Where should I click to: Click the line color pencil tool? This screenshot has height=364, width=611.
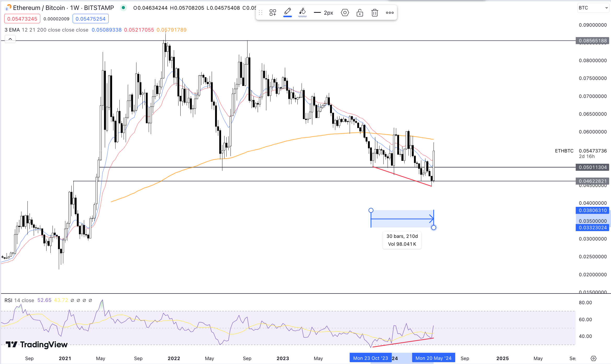287,12
